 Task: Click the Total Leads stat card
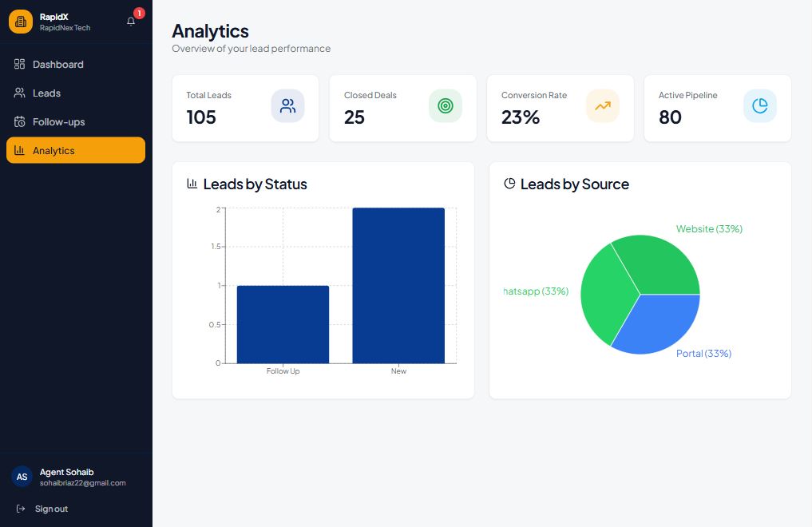(x=244, y=108)
